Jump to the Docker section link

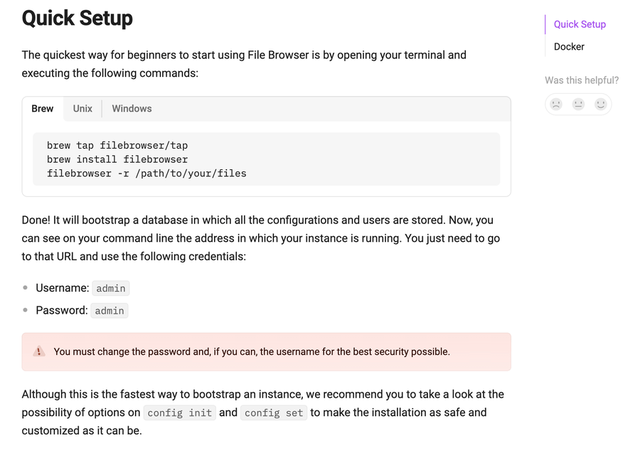(x=569, y=47)
